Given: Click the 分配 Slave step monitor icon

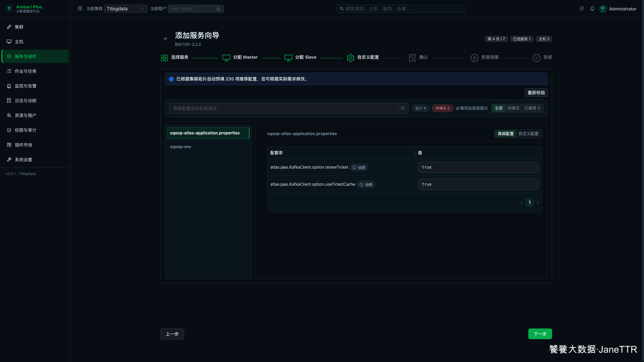Looking at the screenshot, I should point(288,58).
